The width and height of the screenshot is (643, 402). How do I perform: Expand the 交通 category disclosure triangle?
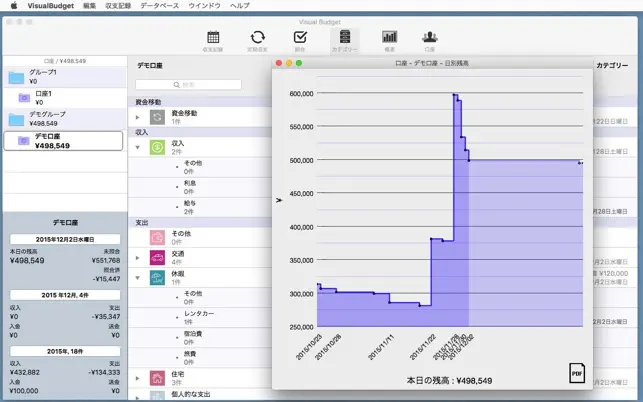[x=138, y=258]
